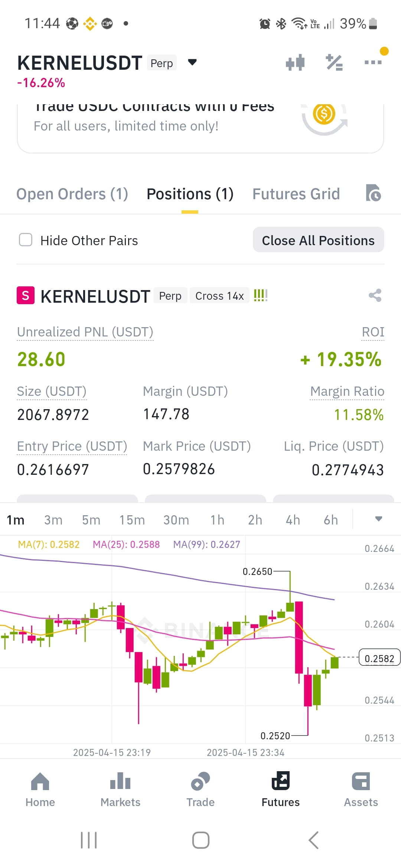Tap the unrealized PNL value 28.60
401x868 pixels.
pos(41,359)
